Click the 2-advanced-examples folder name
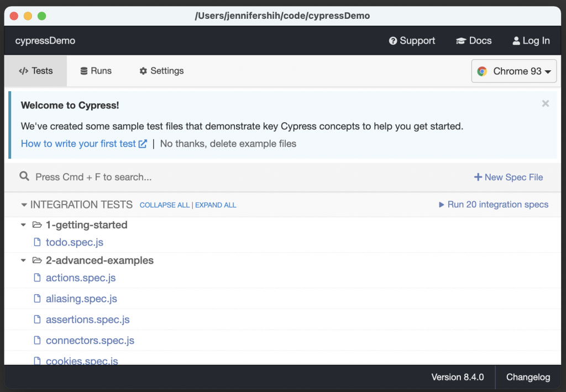 pyautogui.click(x=99, y=260)
